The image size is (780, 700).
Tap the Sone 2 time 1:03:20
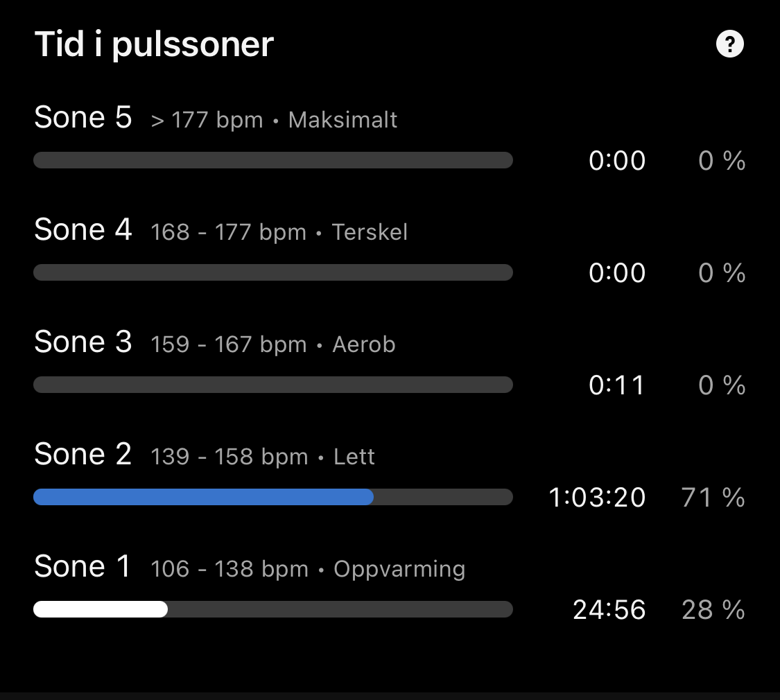point(597,498)
